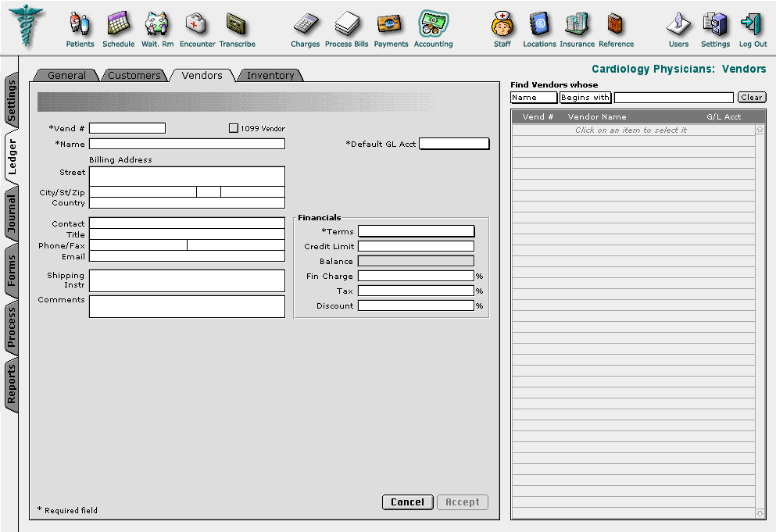Click the Credit Limit field
Screen dimensions: 776x532
click(x=417, y=246)
